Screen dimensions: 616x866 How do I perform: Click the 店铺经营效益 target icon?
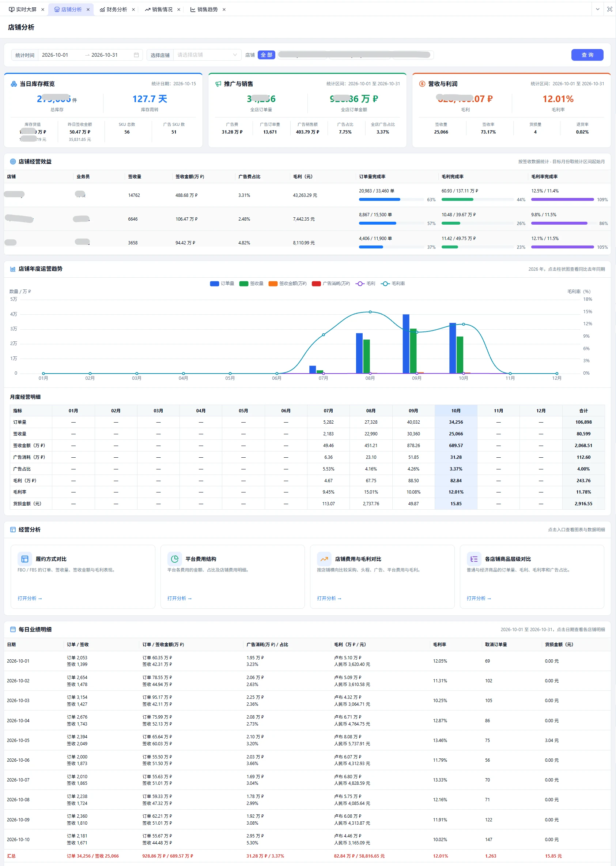pyautogui.click(x=13, y=161)
